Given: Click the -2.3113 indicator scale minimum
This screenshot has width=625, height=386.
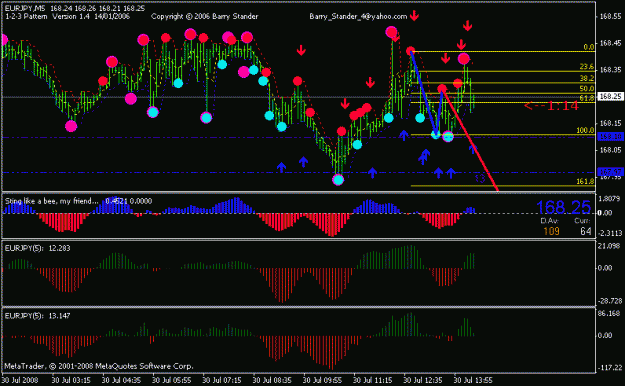Looking at the screenshot, I should (x=609, y=233).
